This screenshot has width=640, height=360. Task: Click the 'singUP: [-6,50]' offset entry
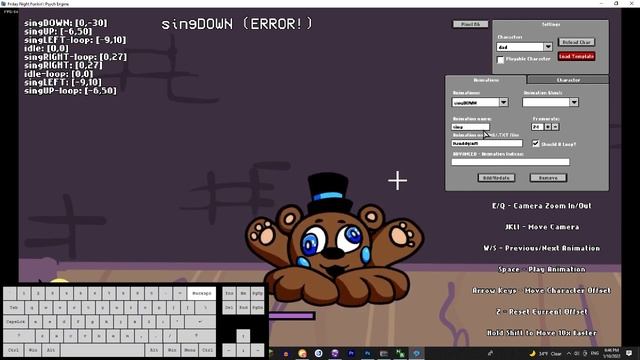pyautogui.click(x=58, y=31)
